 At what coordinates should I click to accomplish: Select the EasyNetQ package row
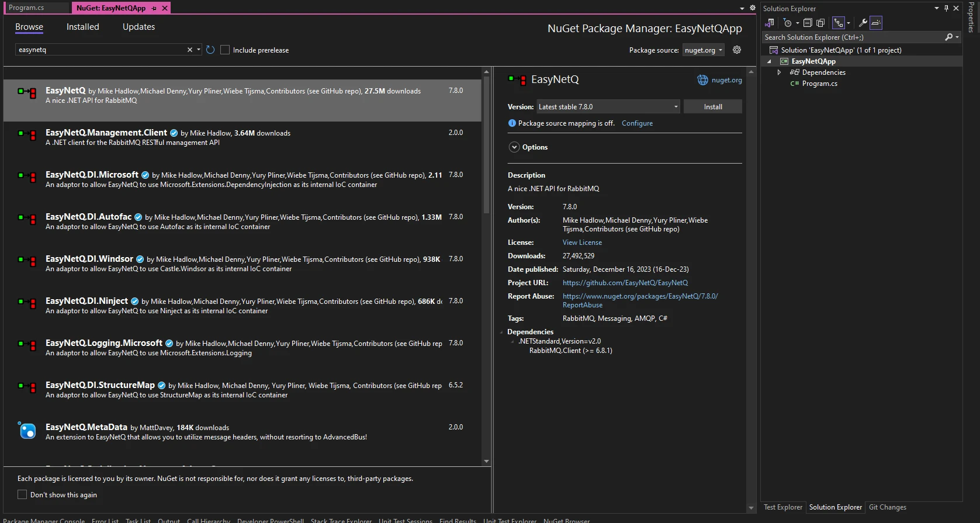pos(243,101)
